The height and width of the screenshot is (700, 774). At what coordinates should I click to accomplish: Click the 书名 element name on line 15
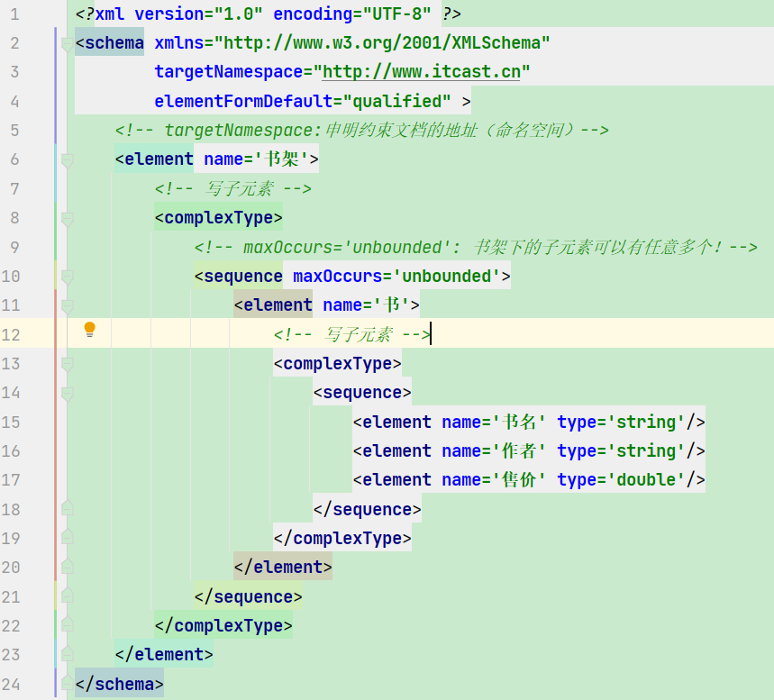tap(519, 423)
